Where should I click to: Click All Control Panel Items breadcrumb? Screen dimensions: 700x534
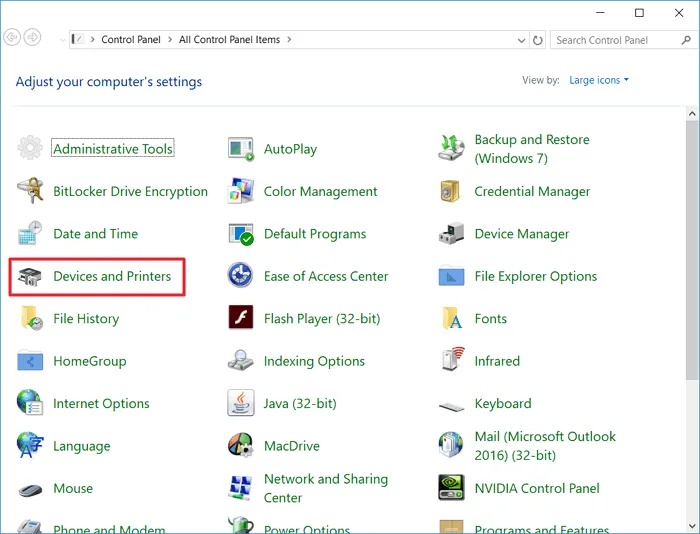click(x=229, y=40)
